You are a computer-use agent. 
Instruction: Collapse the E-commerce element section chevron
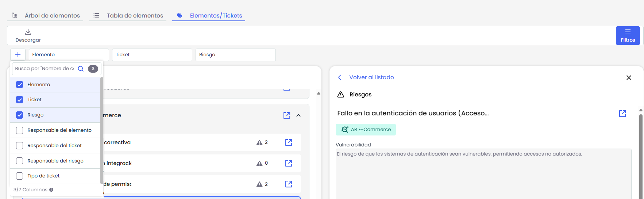(x=298, y=115)
